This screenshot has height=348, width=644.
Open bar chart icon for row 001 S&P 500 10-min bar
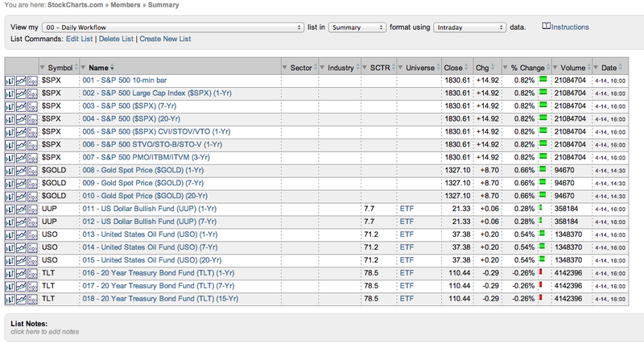point(10,81)
